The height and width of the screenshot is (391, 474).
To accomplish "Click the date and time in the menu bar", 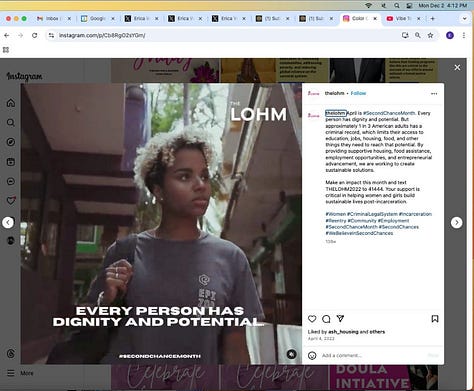I will tap(443, 5).
